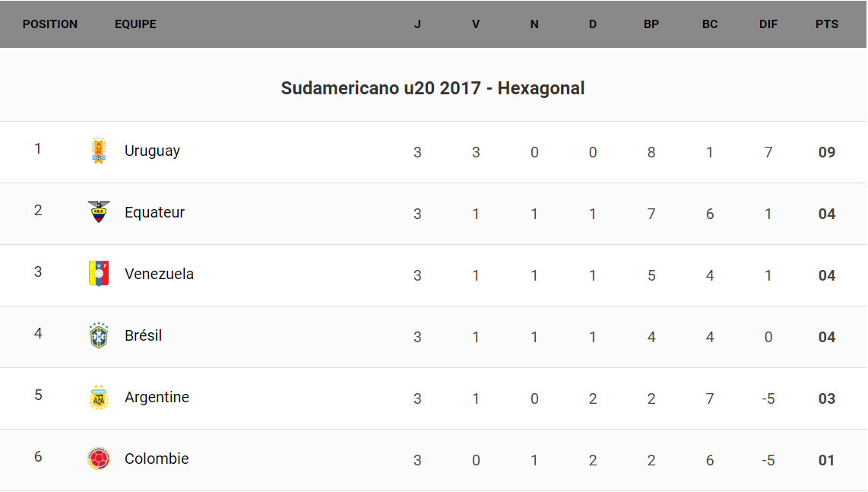Open the Brésil team link

pyautogui.click(x=143, y=336)
